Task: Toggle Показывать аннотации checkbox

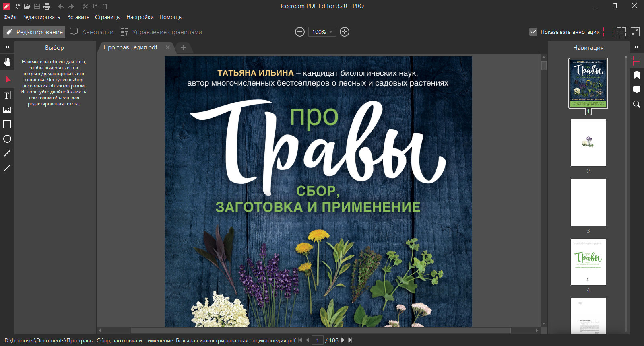Action: [533, 32]
